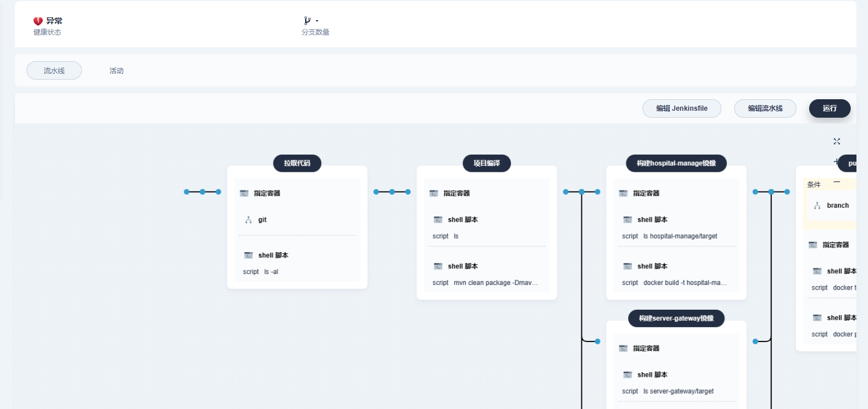Click the 编辑流水线 button
Screen dimensions: 868x409
765,108
